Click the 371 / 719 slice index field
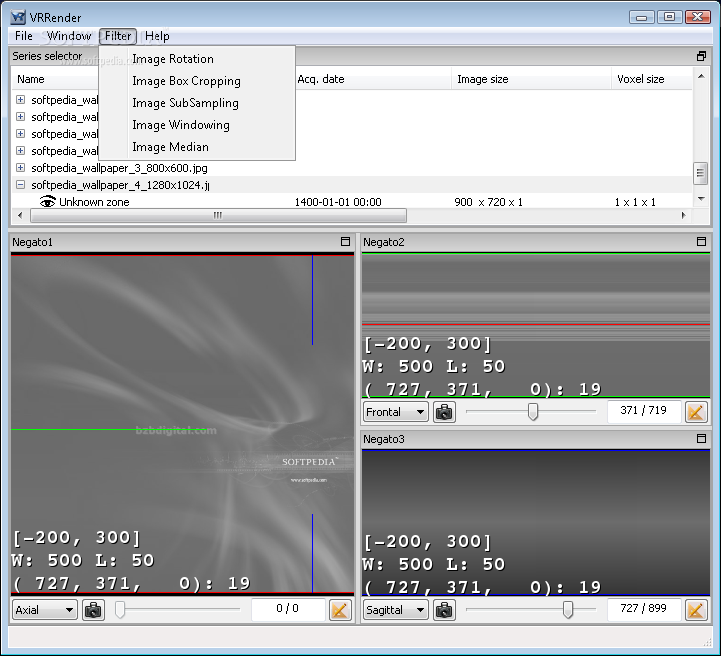The image size is (721, 656). [643, 411]
